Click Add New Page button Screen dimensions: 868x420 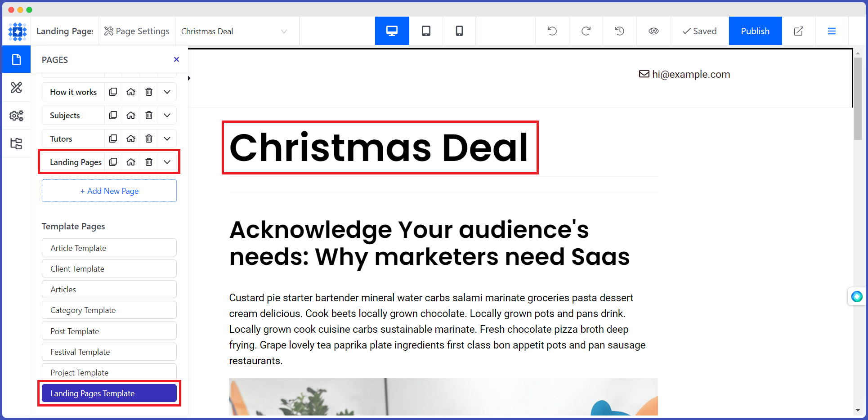click(x=109, y=191)
